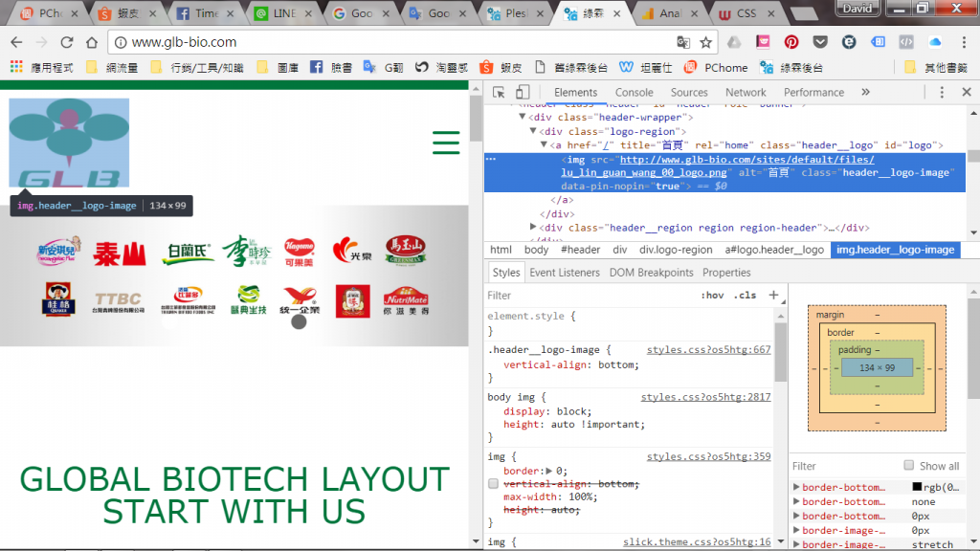Open Pocket extension icon
Screen dimensions: 980x551
820,42
